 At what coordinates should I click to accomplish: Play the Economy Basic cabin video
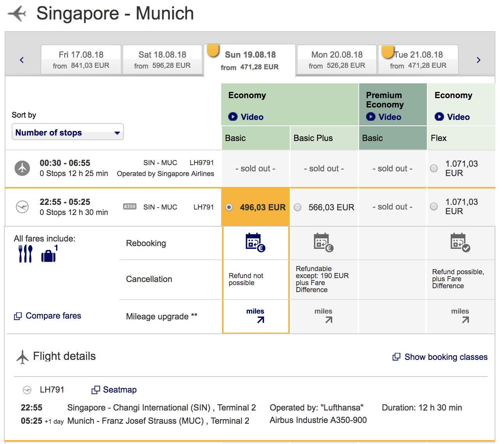coord(246,117)
